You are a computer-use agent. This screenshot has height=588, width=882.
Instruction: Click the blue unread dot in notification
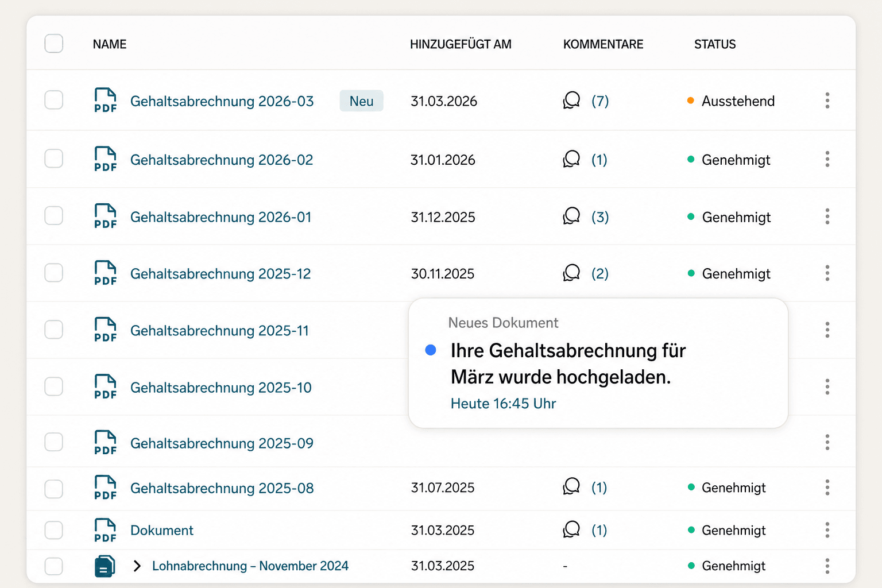click(431, 350)
